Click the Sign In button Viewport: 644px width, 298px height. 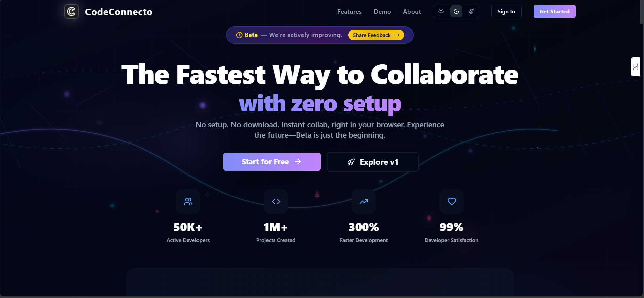coord(506,11)
